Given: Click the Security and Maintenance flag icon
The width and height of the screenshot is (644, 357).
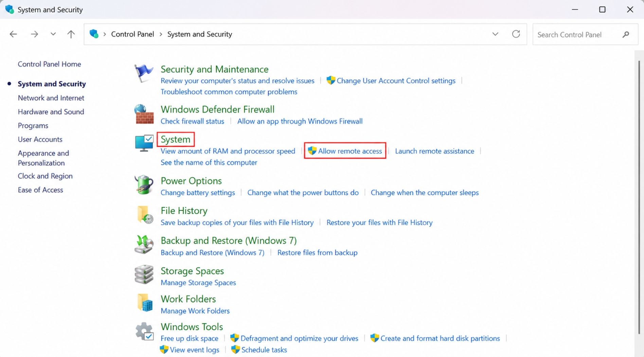Looking at the screenshot, I should [x=144, y=73].
